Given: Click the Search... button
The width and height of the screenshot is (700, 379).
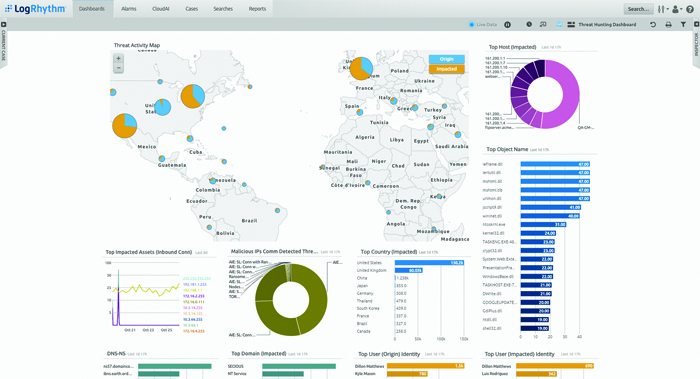Looking at the screenshot, I should click(x=638, y=9).
